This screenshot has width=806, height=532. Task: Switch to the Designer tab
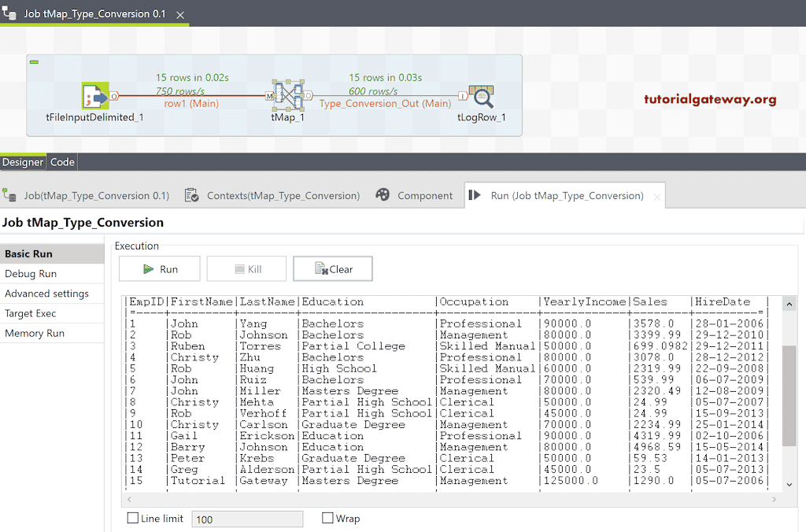[22, 161]
